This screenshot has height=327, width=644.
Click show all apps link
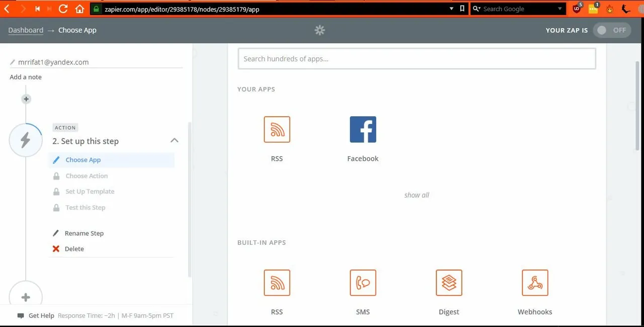point(417,195)
